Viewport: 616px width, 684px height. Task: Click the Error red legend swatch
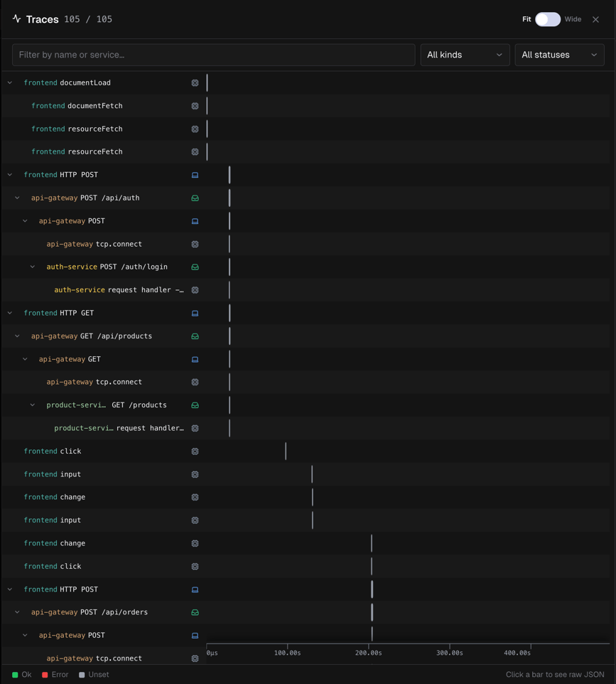(45, 675)
